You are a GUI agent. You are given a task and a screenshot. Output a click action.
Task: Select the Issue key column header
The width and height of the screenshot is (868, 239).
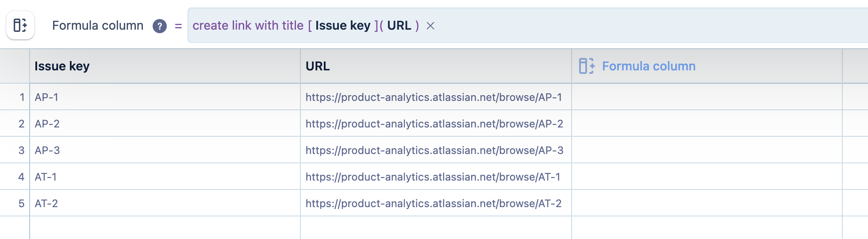point(62,66)
